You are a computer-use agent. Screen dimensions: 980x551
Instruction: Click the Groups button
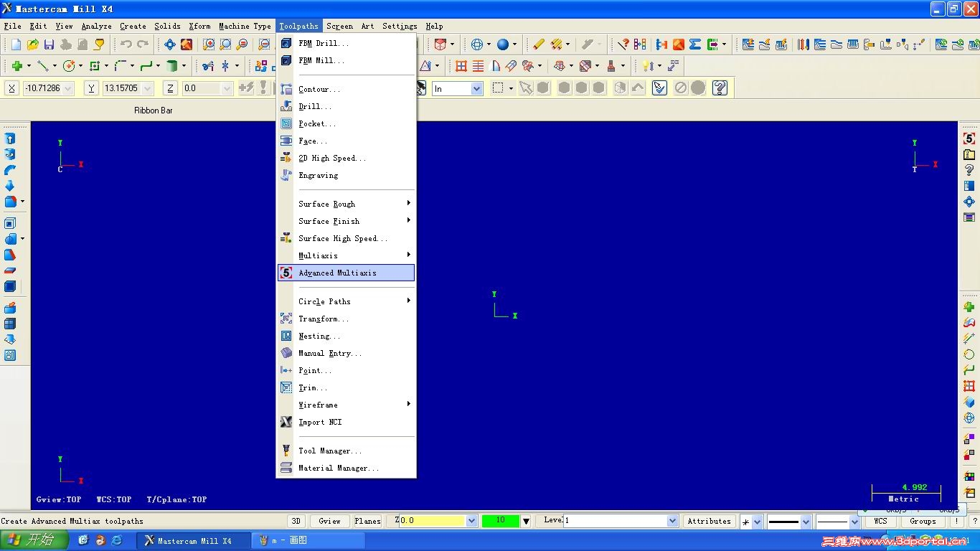(x=923, y=521)
